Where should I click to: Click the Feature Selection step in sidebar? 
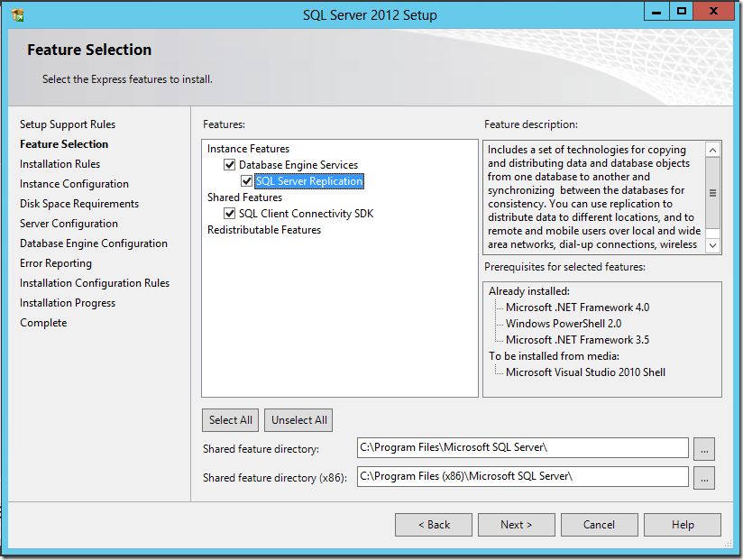[64, 144]
